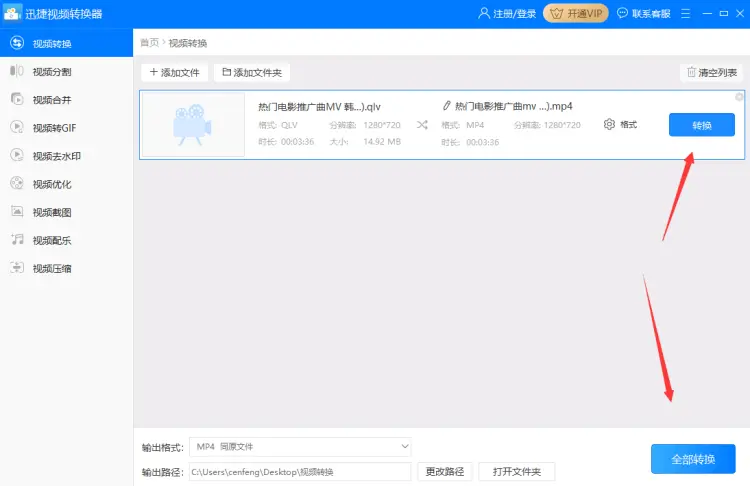Click 视频转换 in the breadcrumb
The image size is (750, 486).
(188, 43)
